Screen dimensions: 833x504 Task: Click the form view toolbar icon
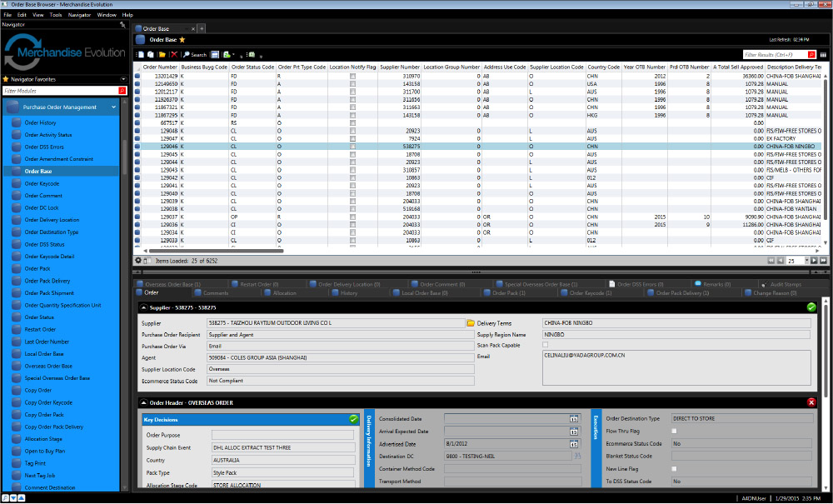[x=215, y=55]
